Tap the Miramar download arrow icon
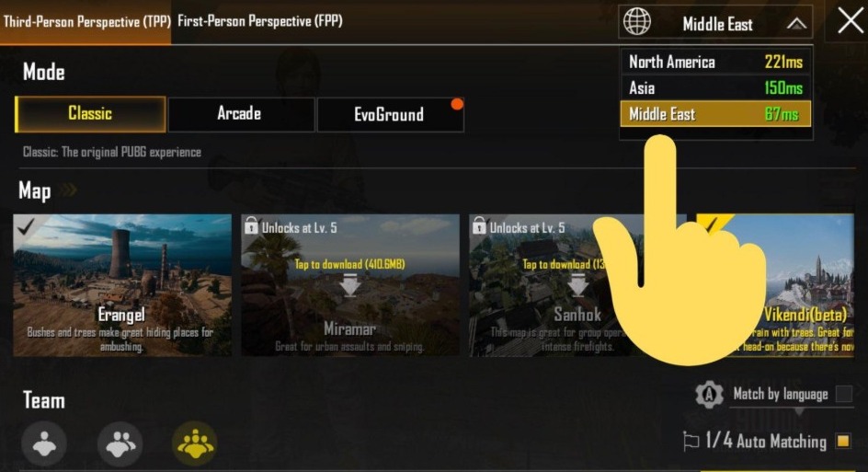The image size is (868, 472). point(349,286)
